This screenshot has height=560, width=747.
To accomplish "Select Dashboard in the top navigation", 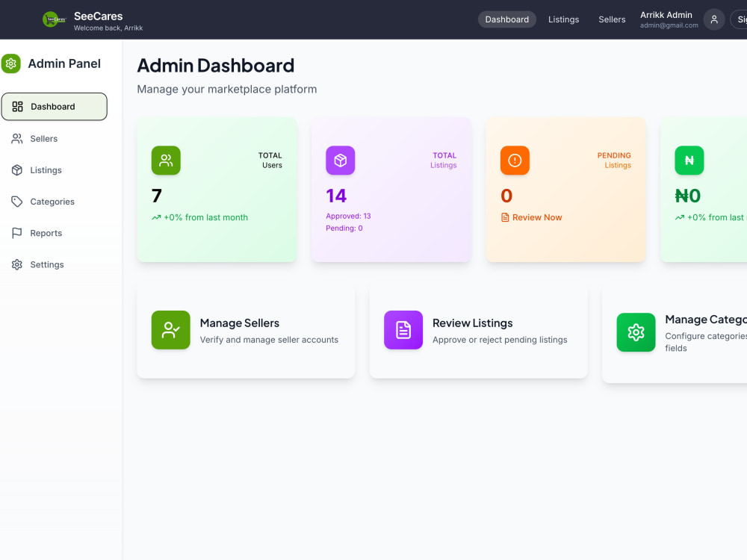I will [507, 19].
